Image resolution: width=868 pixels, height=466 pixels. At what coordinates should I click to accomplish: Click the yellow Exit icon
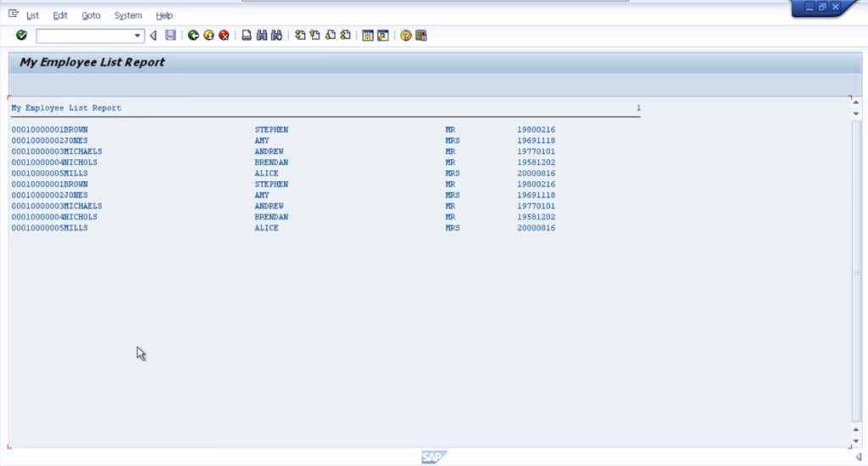209,36
